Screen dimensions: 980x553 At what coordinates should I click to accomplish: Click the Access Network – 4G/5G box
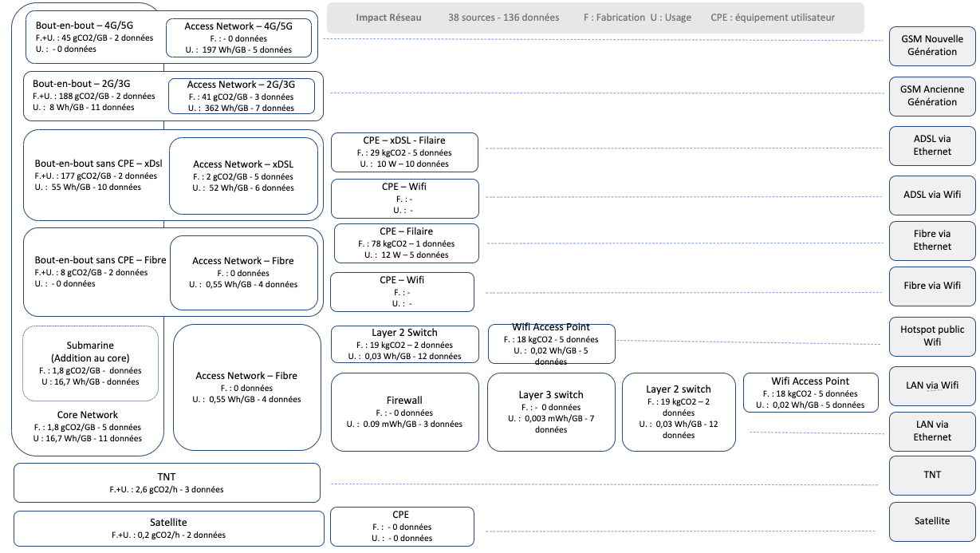point(238,38)
